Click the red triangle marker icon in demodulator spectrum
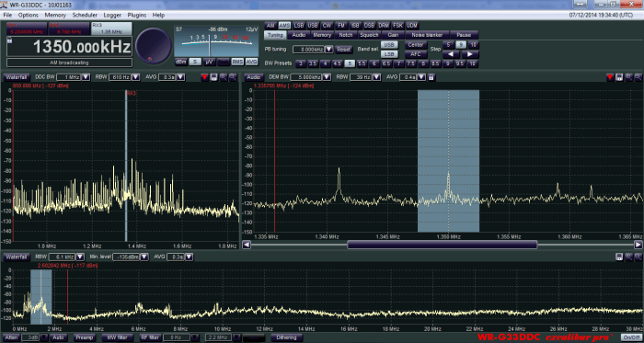644x343 pixels. (x=610, y=77)
